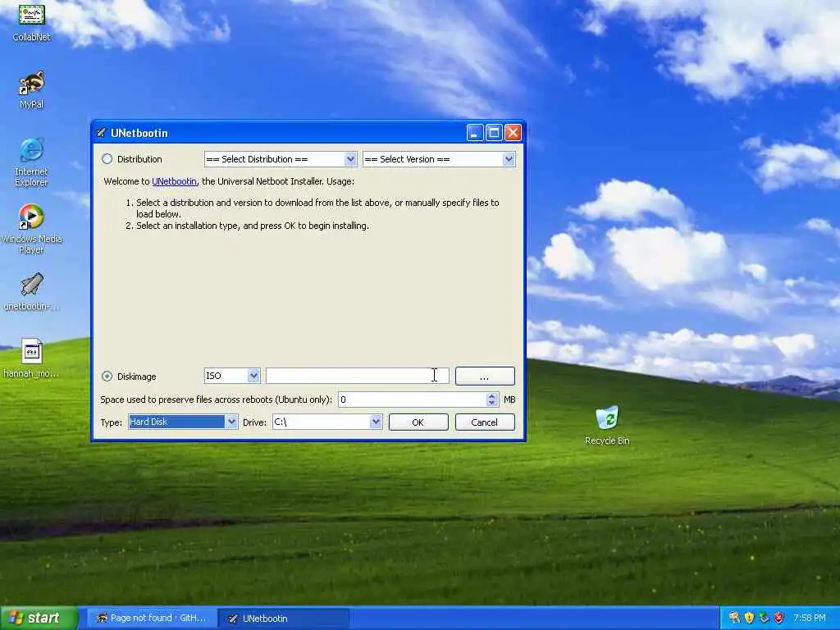Viewport: 840px width, 630px height.
Task: Click the 7:58 PM taskbar clock
Action: click(810, 618)
